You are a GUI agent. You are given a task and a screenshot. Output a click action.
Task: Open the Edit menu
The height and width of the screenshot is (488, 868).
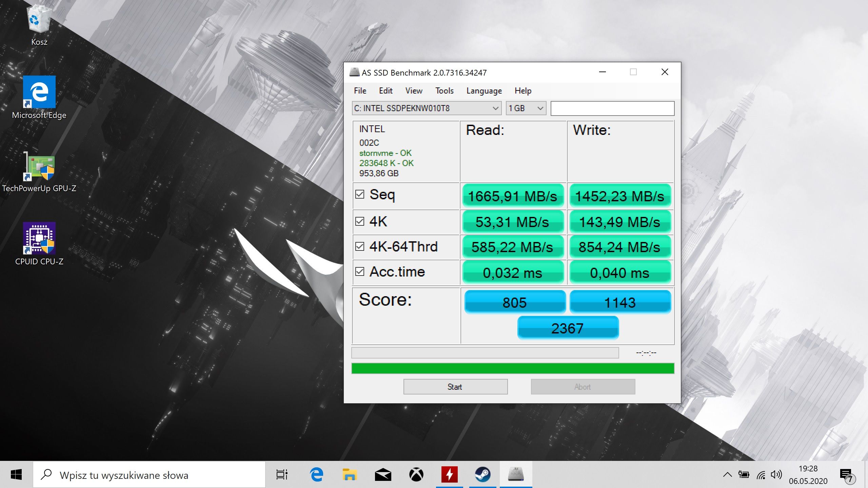(386, 91)
